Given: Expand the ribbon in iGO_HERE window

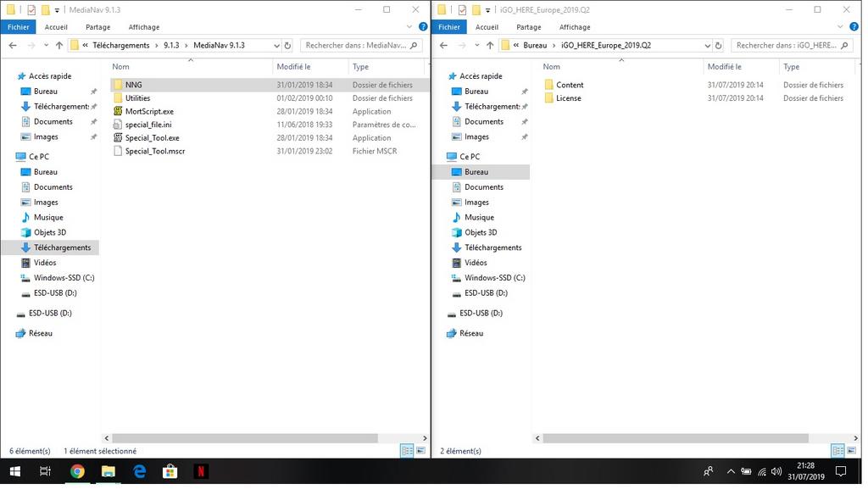Looking at the screenshot, I should (840, 26).
